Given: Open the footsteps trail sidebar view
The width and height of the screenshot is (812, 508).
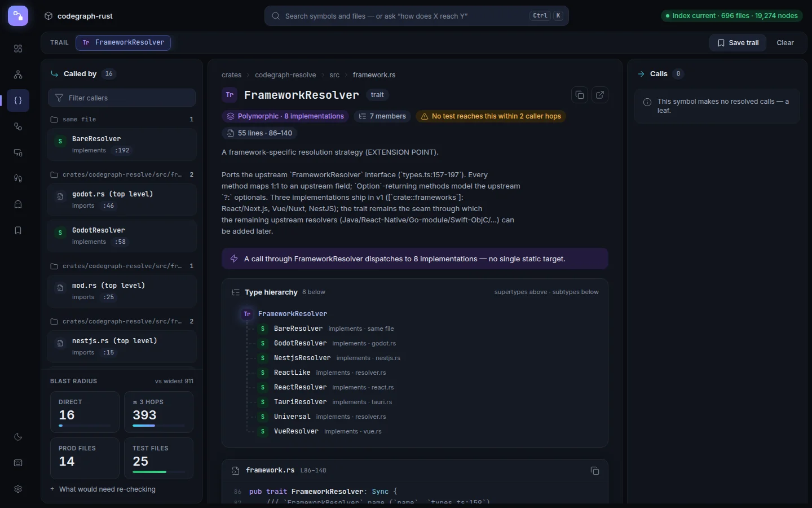Looking at the screenshot, I should tap(18, 178).
